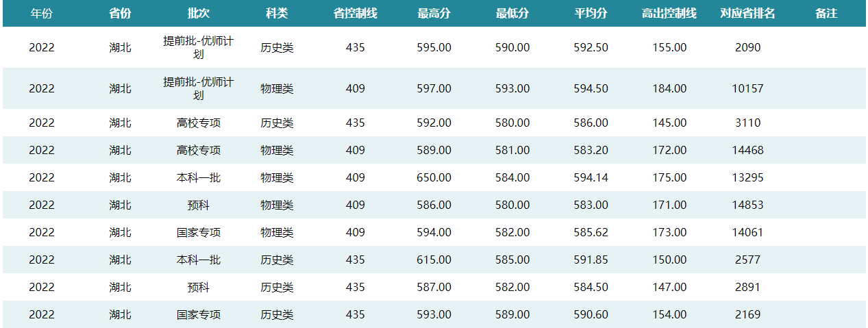Select the 平均分 column header

pos(591,14)
